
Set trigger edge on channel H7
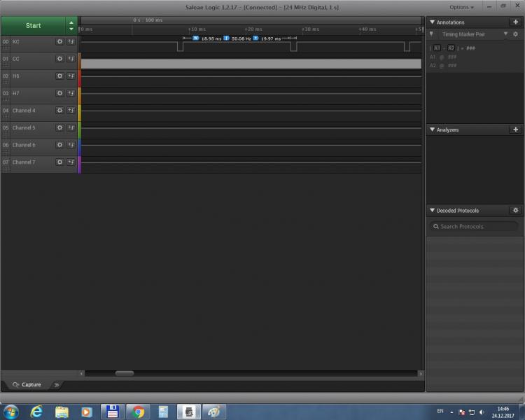click(71, 93)
